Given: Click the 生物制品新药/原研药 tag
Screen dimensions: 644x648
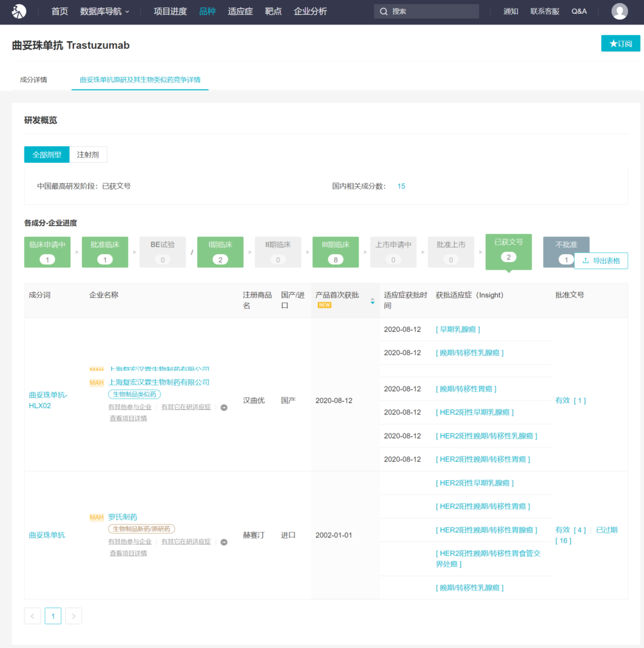Looking at the screenshot, I should (x=141, y=529).
